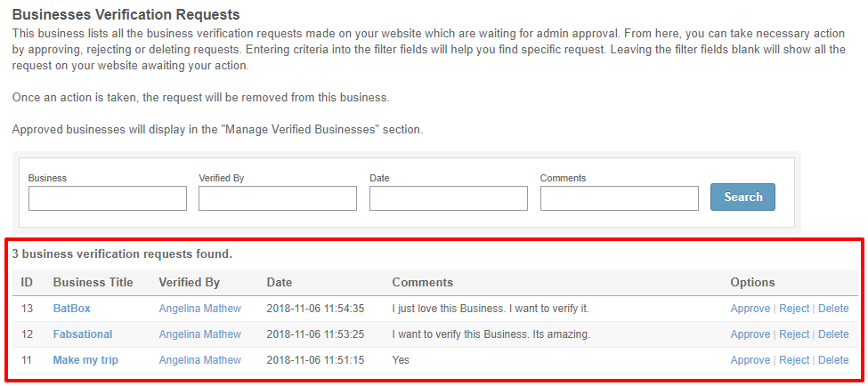Reject the BatBox verification request

[794, 309]
